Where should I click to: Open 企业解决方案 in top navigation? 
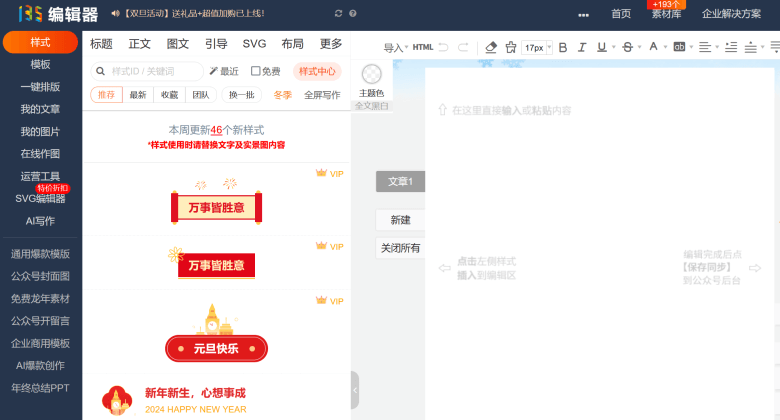(731, 14)
